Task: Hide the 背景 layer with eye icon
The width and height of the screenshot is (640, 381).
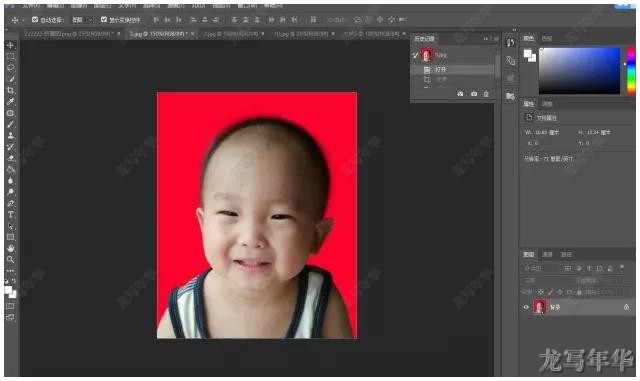Action: (526, 307)
